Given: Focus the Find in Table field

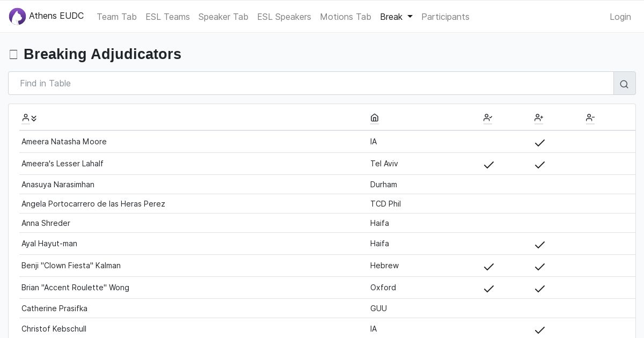Looking at the screenshot, I should (311, 83).
